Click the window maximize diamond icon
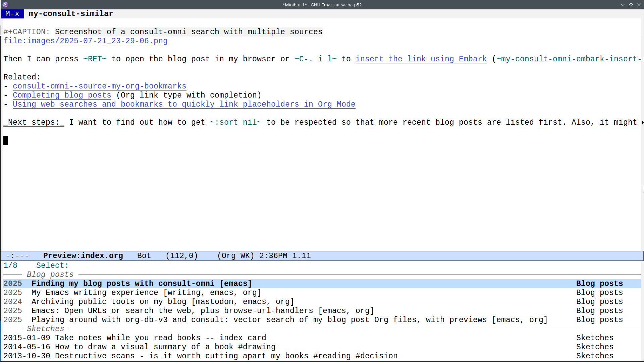The image size is (644, 362). click(x=631, y=5)
